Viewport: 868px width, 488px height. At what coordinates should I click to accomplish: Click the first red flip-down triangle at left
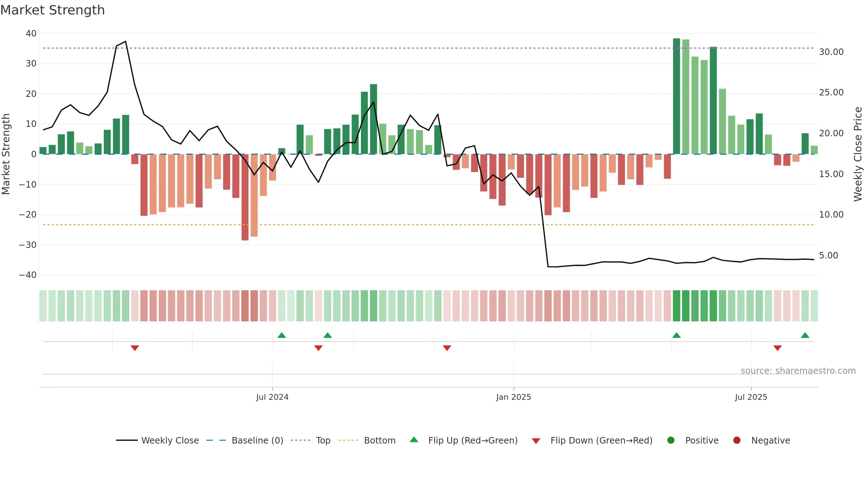(135, 348)
